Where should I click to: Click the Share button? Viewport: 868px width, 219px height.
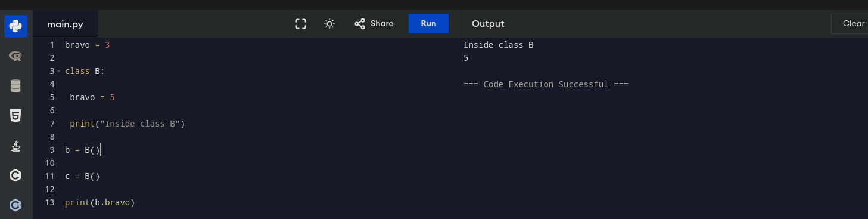[x=374, y=24]
